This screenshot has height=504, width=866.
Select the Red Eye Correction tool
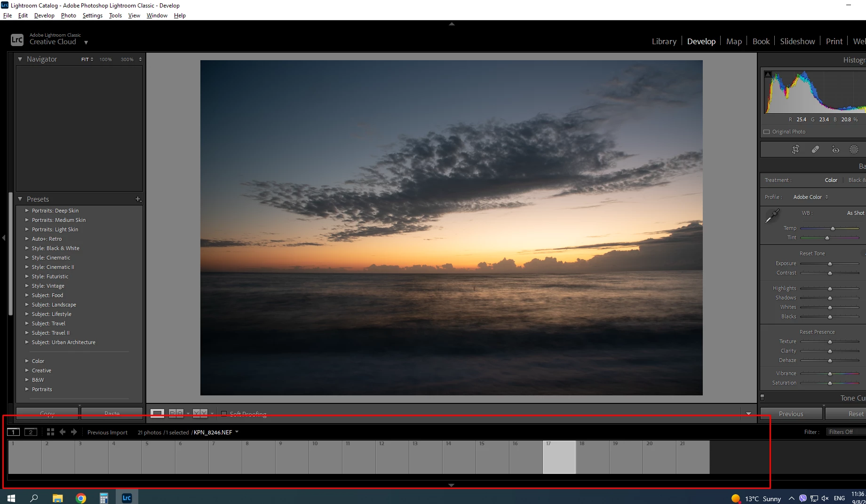[835, 150]
